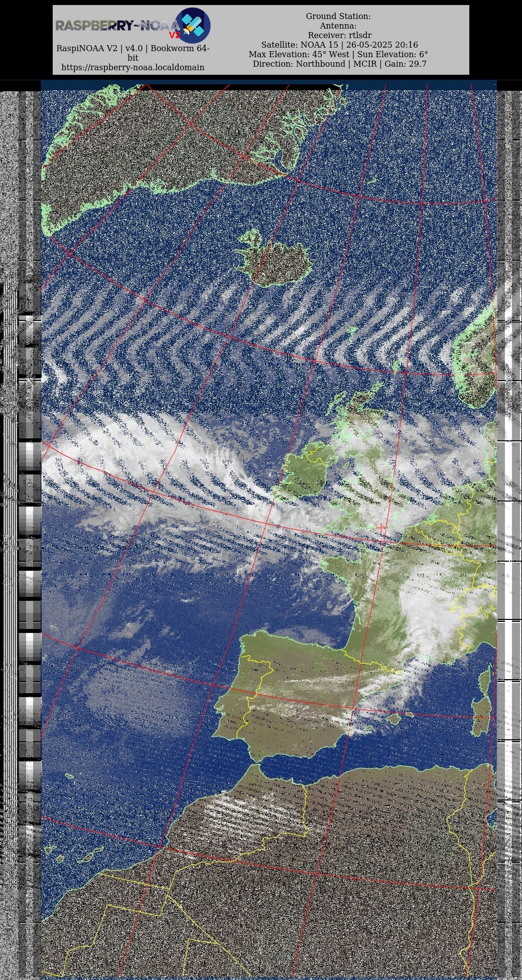Click the 'Max Elevation: 45° West | Sun Elevation: 6°' line
The height and width of the screenshot is (980, 522).
point(338,54)
